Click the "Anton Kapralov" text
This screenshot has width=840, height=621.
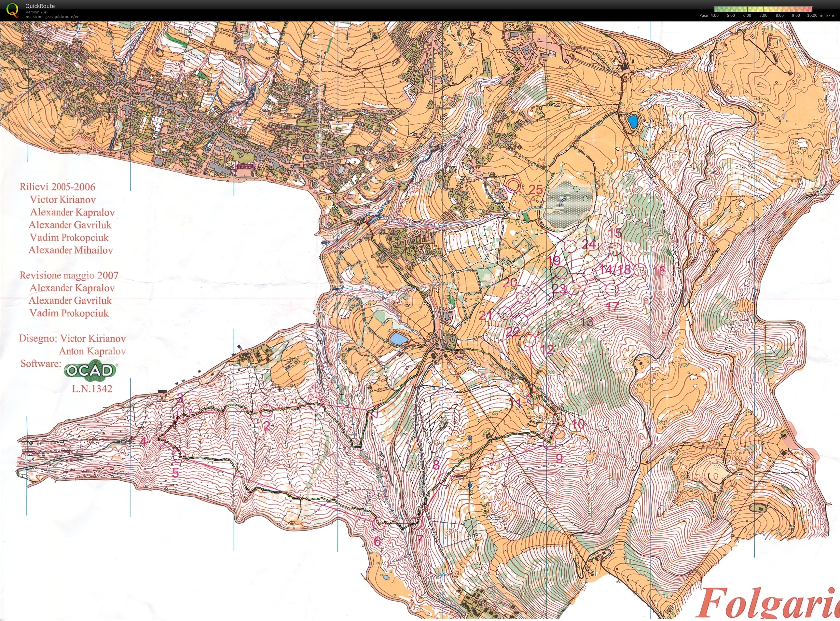tap(92, 351)
